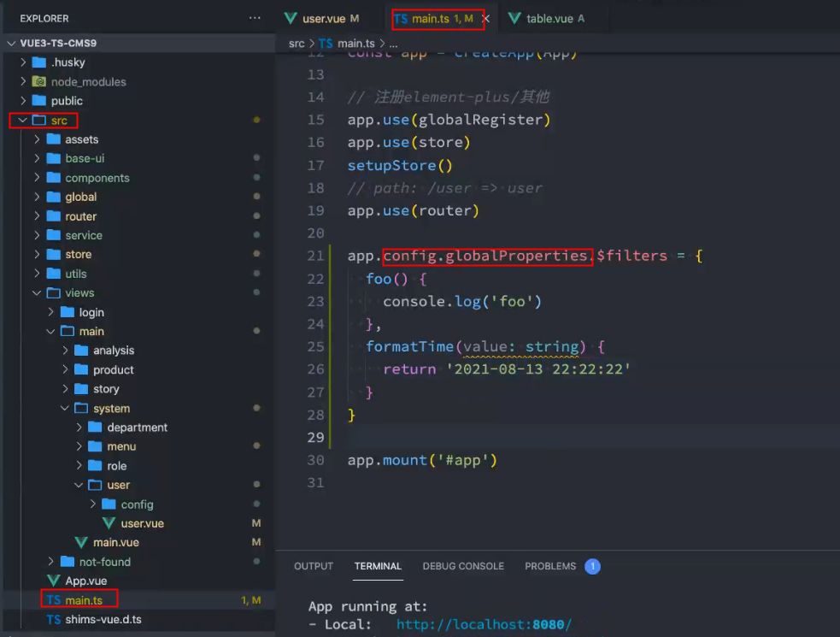
Task: Click the breadcrumb ellipsis segment
Action: coord(393,44)
